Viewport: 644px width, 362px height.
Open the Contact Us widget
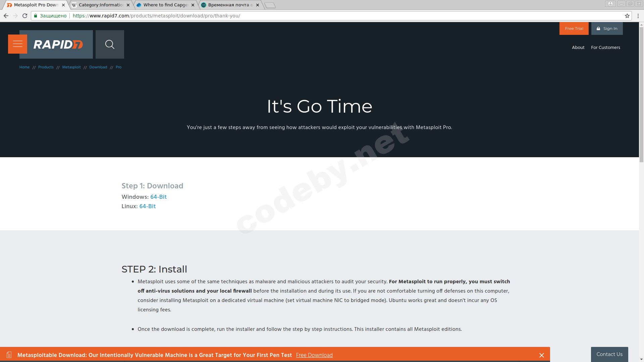click(609, 354)
